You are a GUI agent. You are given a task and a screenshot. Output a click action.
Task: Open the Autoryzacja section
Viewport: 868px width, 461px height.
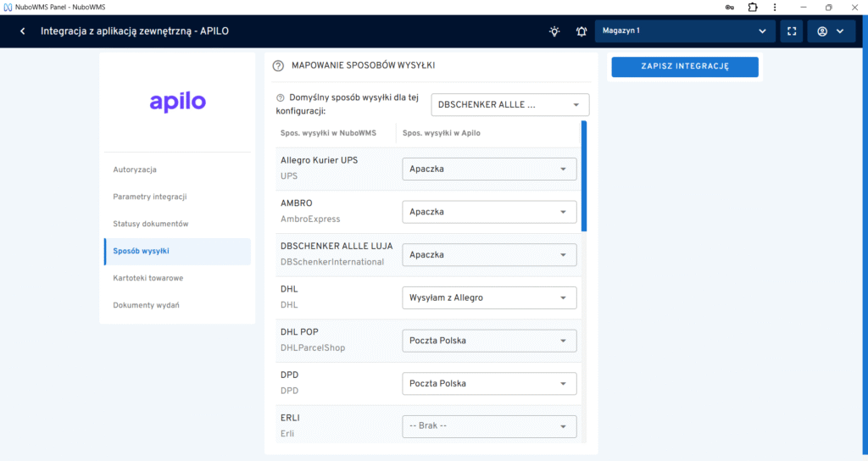click(135, 169)
